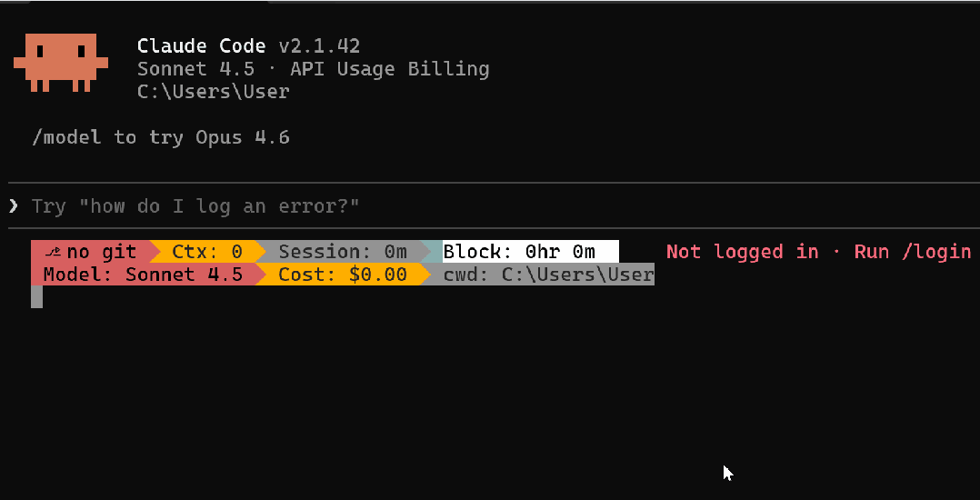The image size is (980, 500).
Task: Click the gray block cursor under status line
Action: (x=36, y=296)
